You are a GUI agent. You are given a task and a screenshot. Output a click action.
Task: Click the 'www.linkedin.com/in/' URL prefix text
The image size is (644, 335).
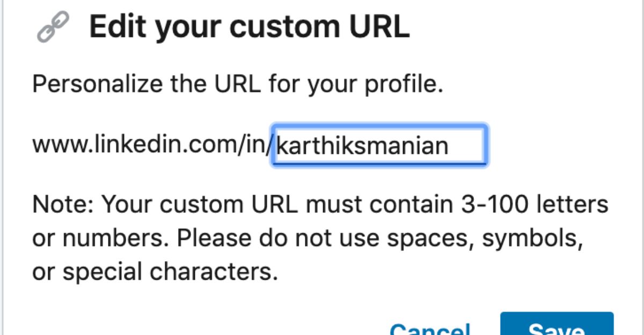(153, 145)
